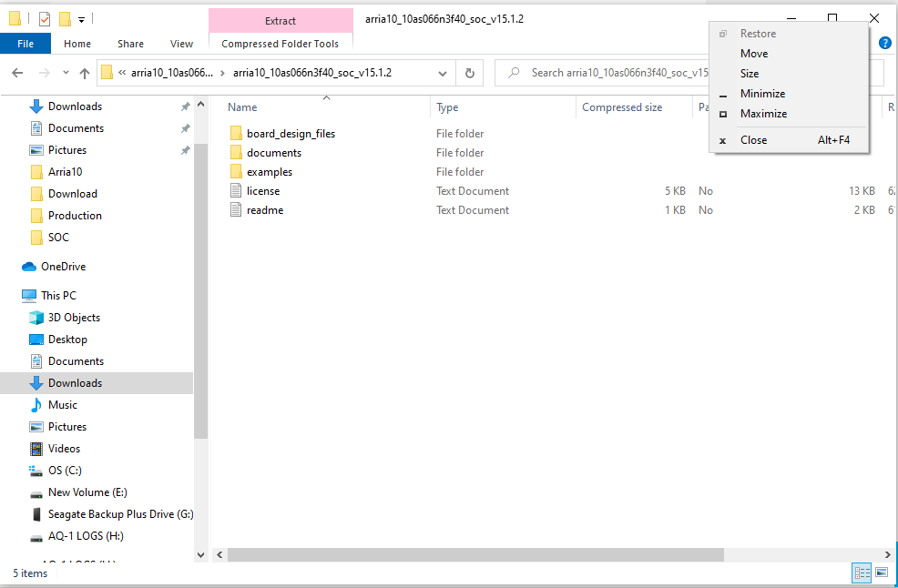
Task: Refresh the folder view
Action: [470, 74]
